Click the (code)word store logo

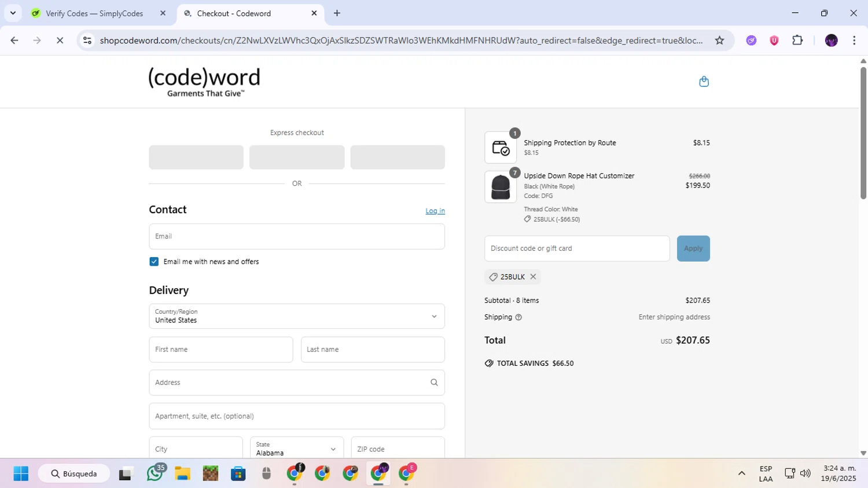(204, 82)
